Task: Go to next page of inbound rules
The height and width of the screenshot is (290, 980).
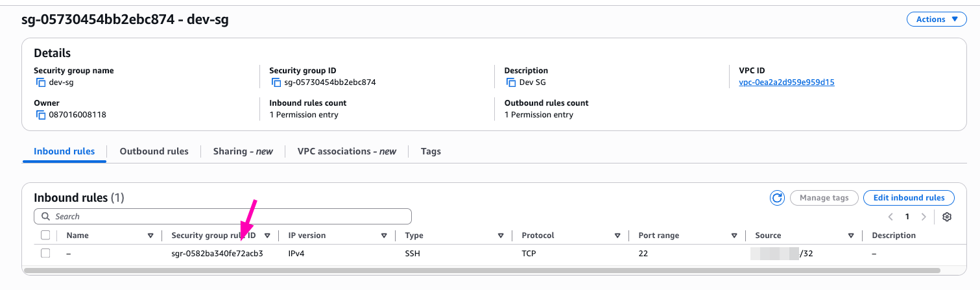Action: [x=924, y=217]
